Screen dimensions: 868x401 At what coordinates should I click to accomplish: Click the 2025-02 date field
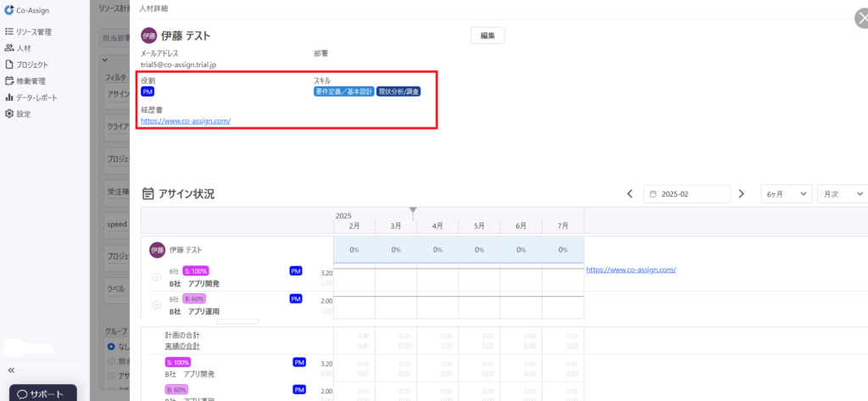[687, 194]
